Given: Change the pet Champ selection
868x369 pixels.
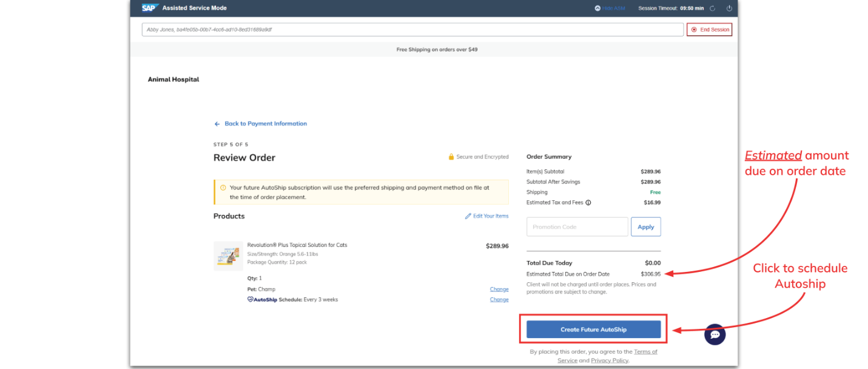Looking at the screenshot, I should pos(499,289).
